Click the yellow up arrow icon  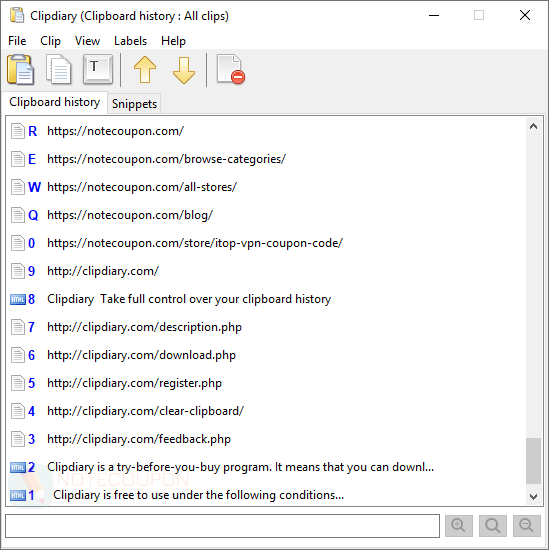tap(145, 69)
